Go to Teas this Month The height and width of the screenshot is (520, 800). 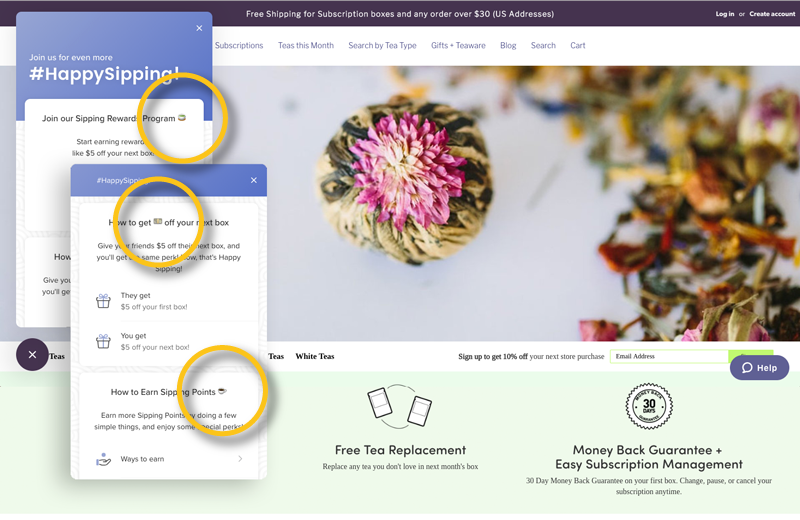tap(306, 45)
